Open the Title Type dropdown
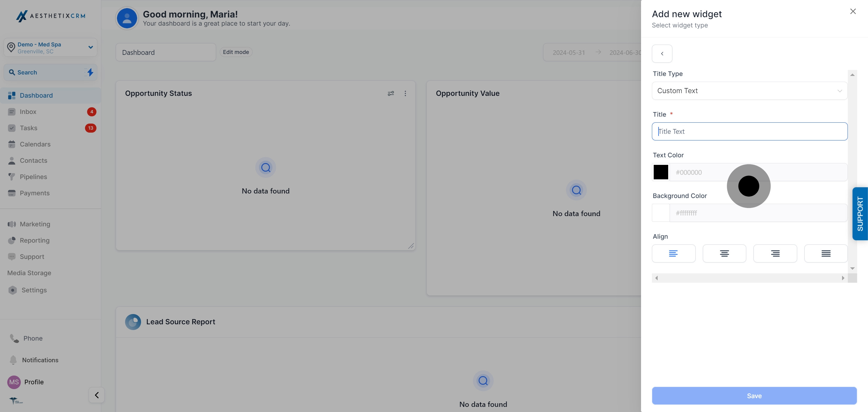The width and height of the screenshot is (868, 412). point(750,91)
